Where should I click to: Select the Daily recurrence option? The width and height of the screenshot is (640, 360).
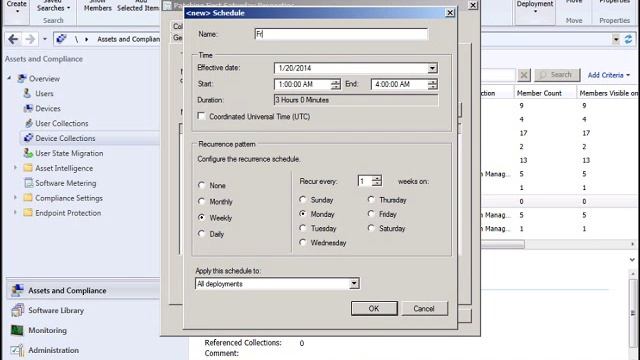coord(201,234)
